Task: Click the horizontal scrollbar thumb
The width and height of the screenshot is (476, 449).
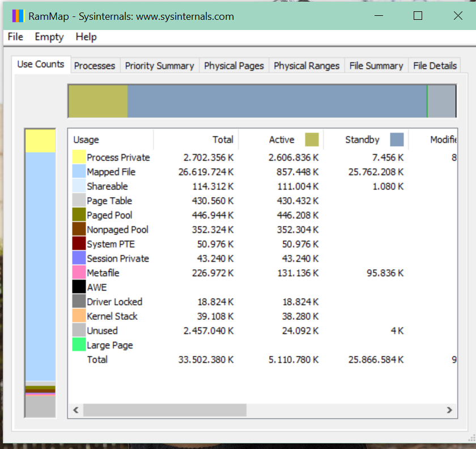Action: coord(165,410)
